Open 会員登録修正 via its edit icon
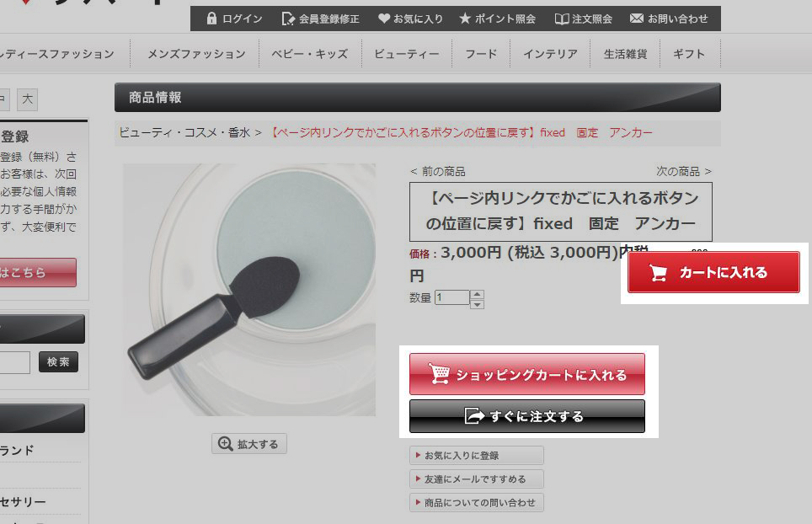 click(288, 19)
